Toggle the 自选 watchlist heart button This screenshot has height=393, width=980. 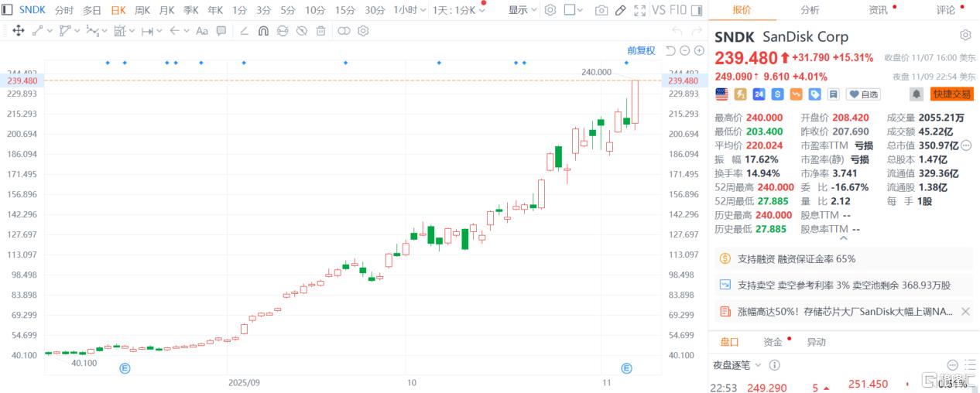click(864, 94)
